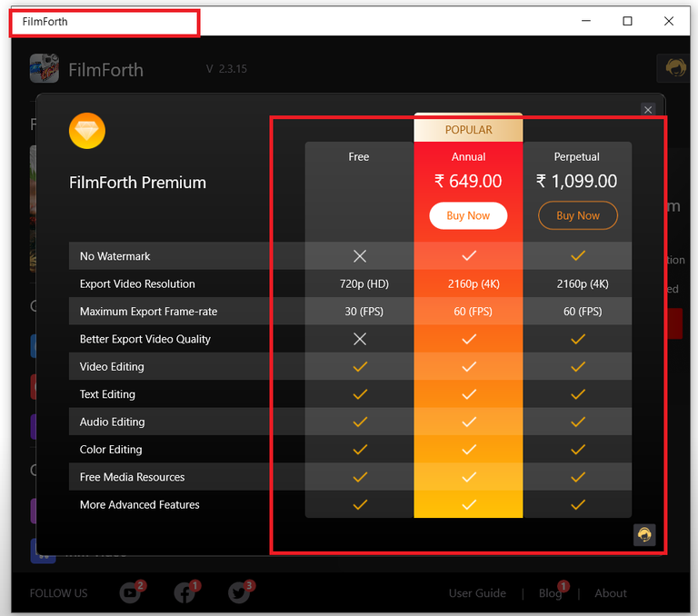Click the Color Editing row label
The height and width of the screenshot is (616, 698).
(x=111, y=450)
